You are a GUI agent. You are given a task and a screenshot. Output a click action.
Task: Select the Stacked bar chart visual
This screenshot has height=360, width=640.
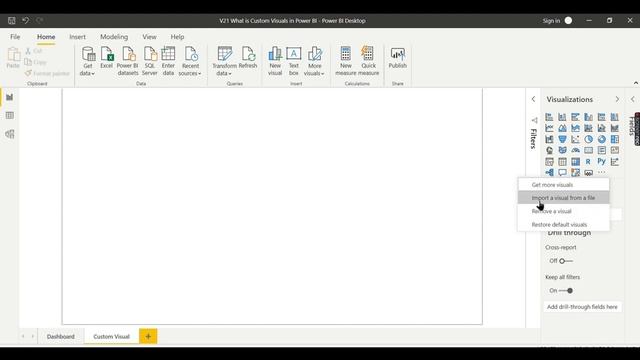[x=549, y=117]
